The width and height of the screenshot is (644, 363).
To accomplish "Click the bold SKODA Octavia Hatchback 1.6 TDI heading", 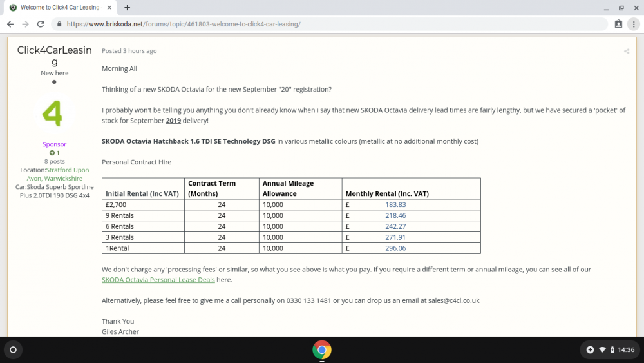I will [x=189, y=141].
